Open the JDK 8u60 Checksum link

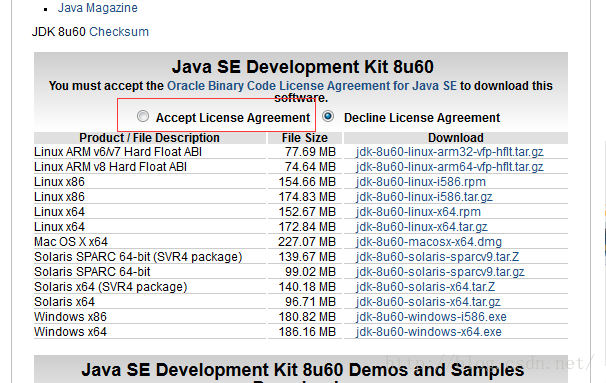tap(119, 32)
